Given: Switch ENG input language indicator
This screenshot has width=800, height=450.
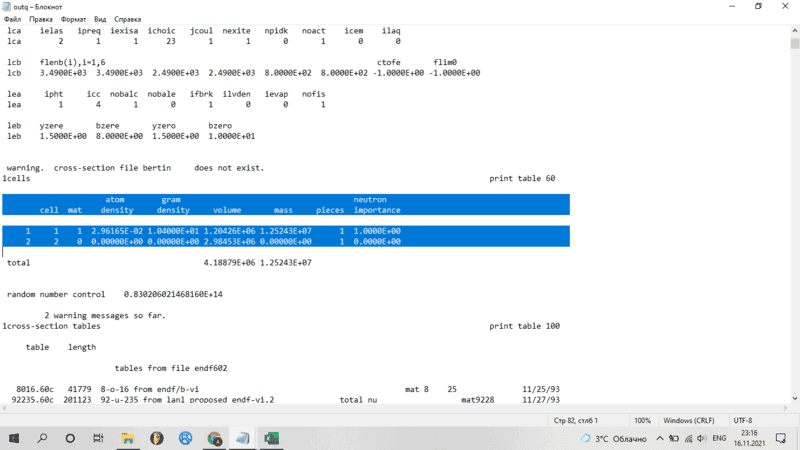Looking at the screenshot, I should [x=717, y=438].
